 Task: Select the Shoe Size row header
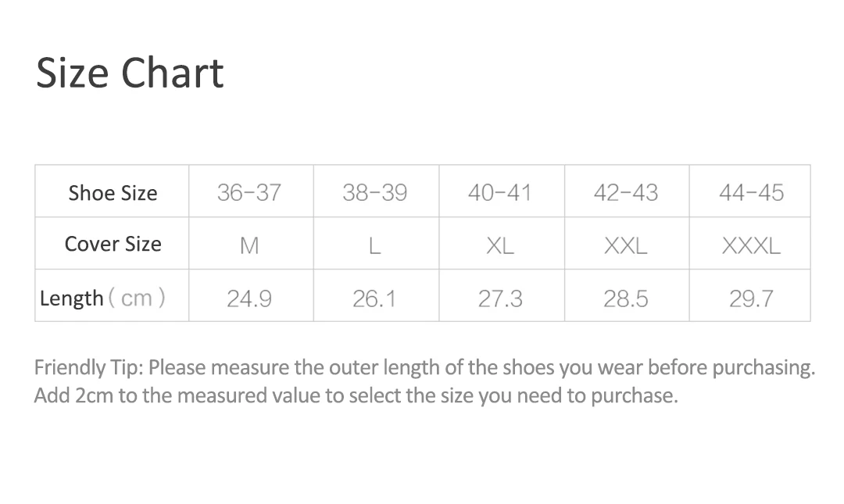(113, 193)
